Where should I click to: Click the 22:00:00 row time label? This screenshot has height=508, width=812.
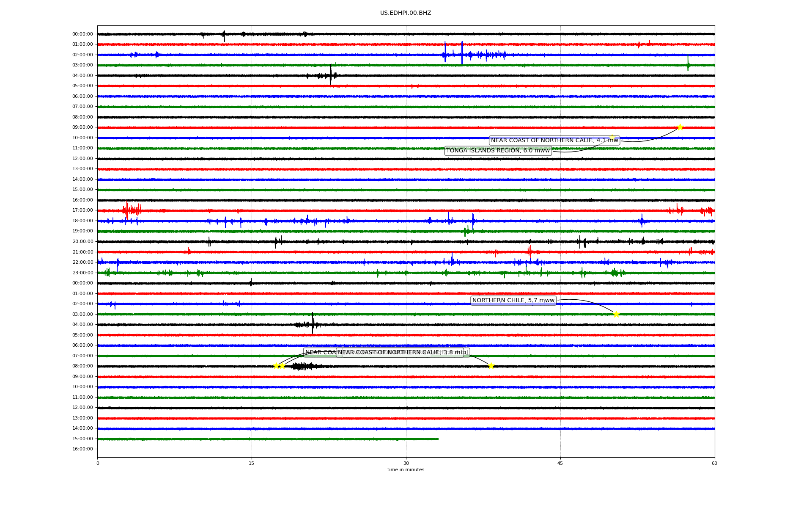tap(82, 262)
